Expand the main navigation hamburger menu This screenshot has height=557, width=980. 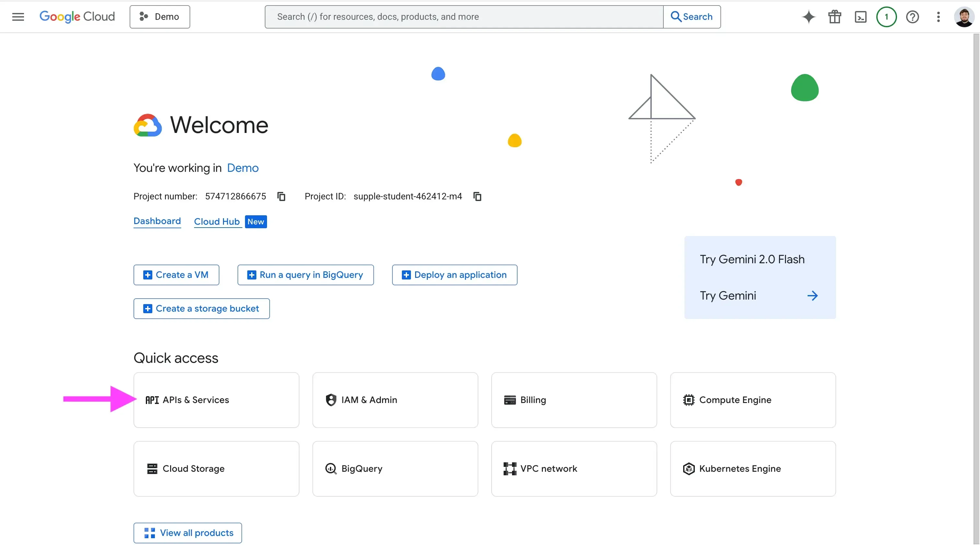(17, 17)
